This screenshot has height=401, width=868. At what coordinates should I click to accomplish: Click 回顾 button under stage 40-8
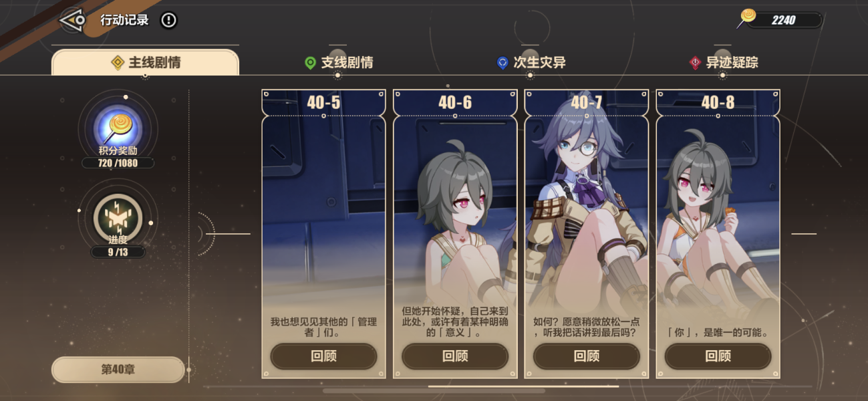coord(718,356)
